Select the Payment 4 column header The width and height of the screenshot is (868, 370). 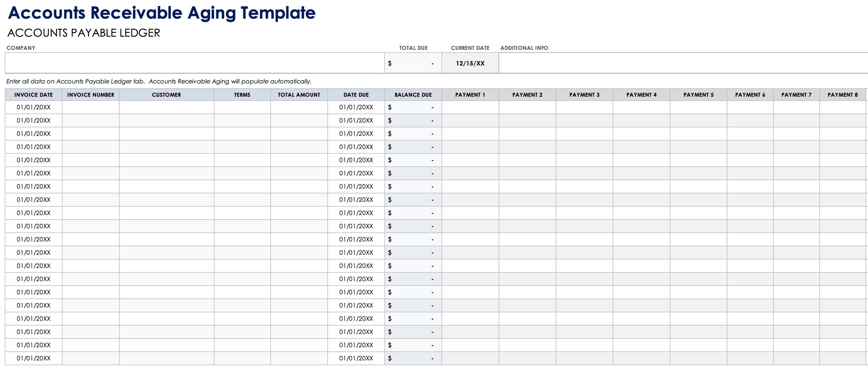click(x=641, y=95)
